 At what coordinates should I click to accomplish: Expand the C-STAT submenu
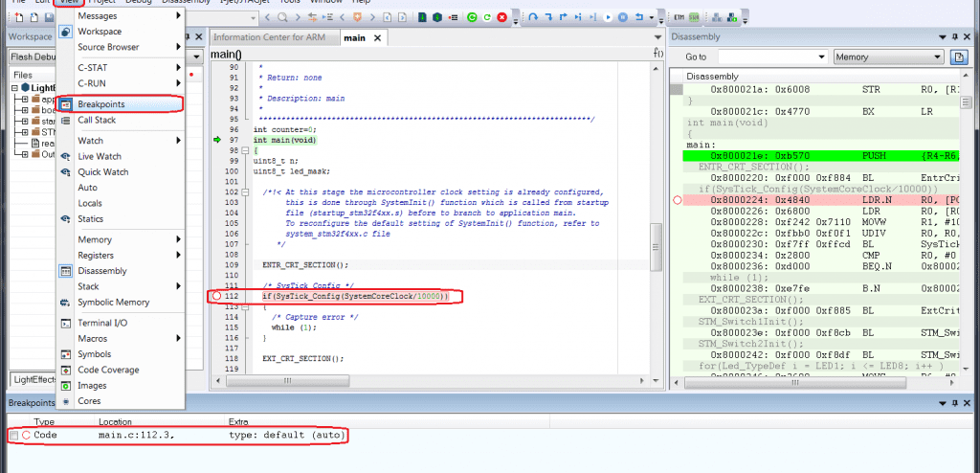[120, 68]
